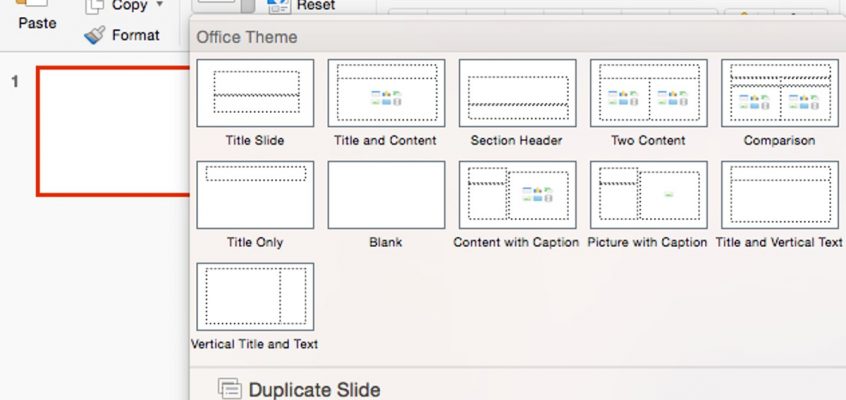
Task: Choose the Picture with Caption layout thumbnail
Action: [649, 195]
